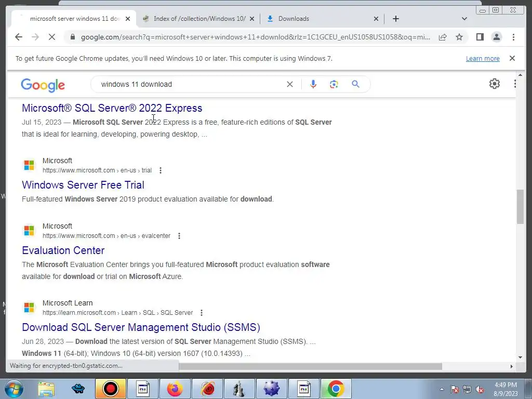Click Learn more about Chrome updates

[x=483, y=58]
